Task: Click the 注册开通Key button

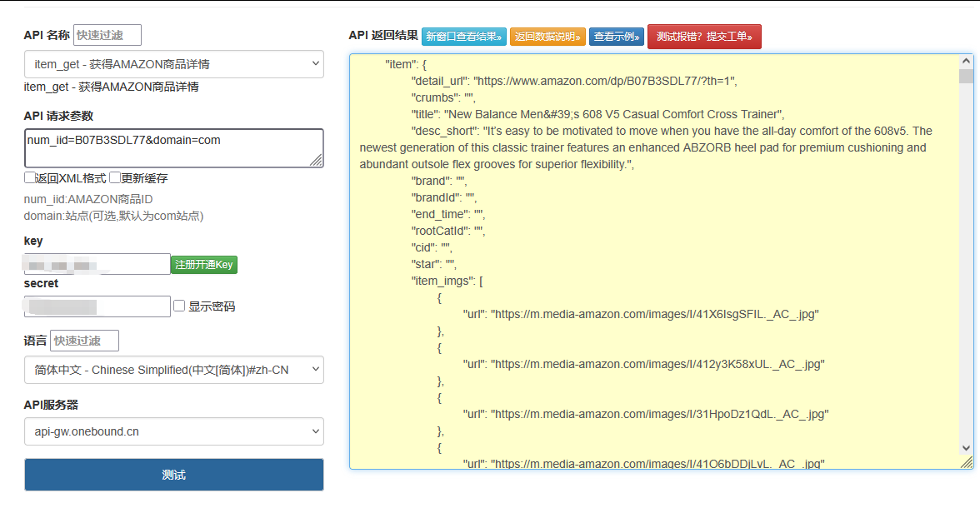Action: pos(204,264)
